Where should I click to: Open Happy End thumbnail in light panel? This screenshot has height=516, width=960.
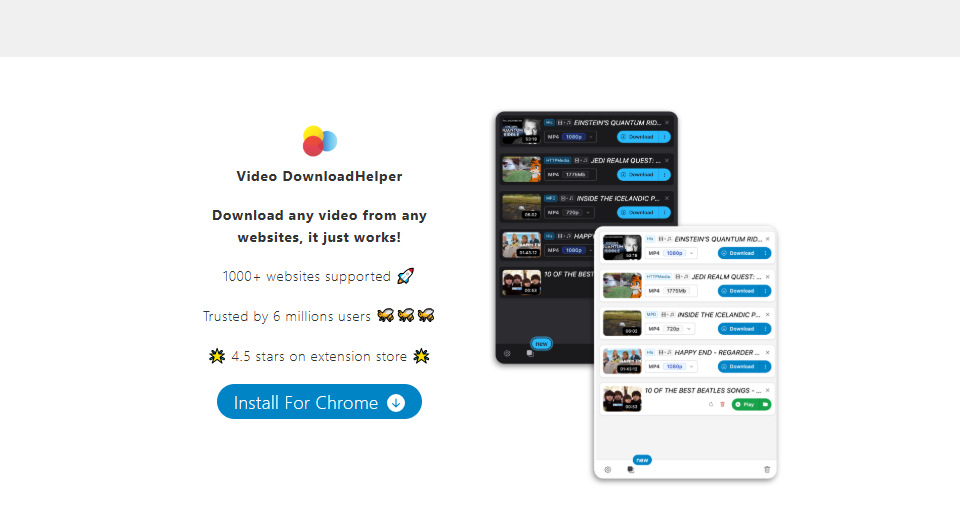[622, 361]
